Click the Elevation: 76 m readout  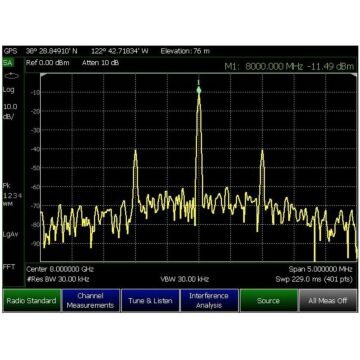pyautogui.click(x=185, y=51)
